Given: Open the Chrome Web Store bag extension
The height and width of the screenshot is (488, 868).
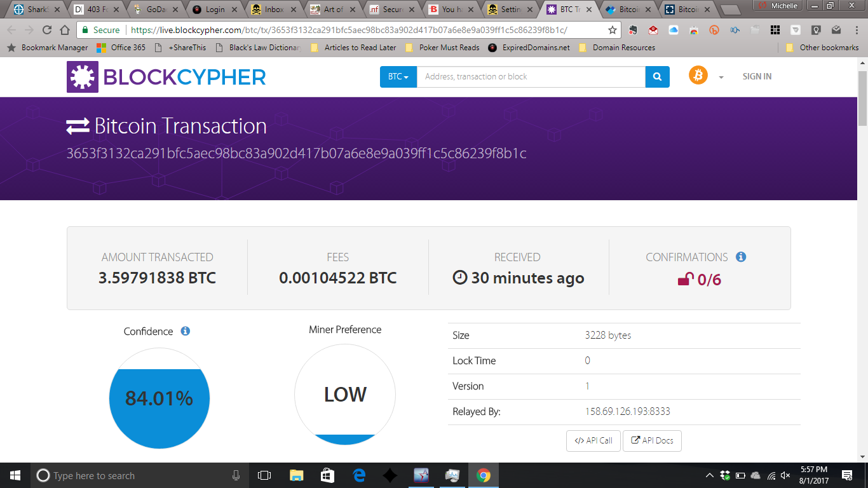Looking at the screenshot, I should point(694,30).
